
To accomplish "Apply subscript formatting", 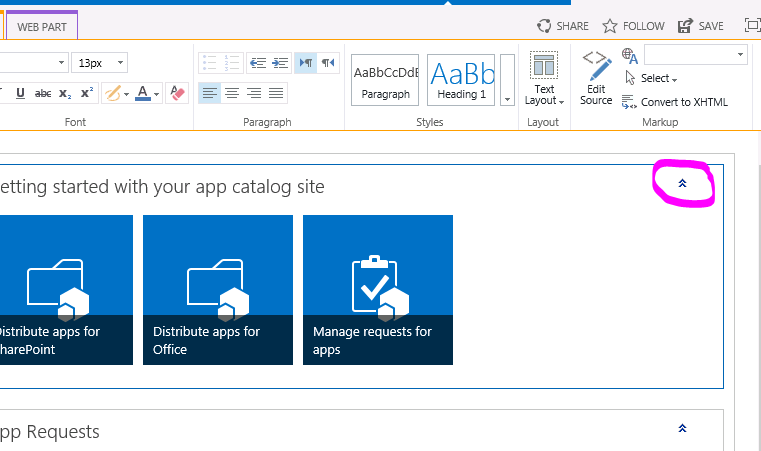I will 65,93.
